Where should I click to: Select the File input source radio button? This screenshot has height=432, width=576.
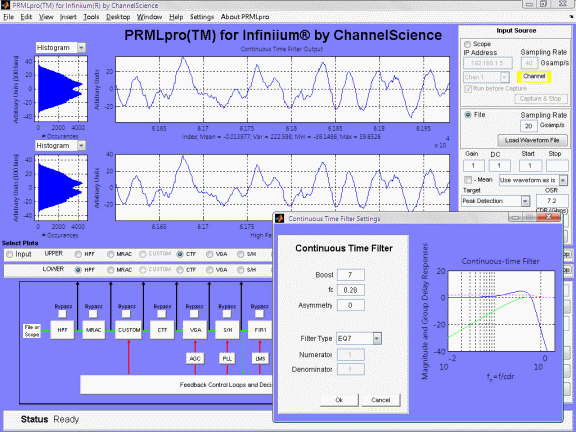[x=468, y=115]
